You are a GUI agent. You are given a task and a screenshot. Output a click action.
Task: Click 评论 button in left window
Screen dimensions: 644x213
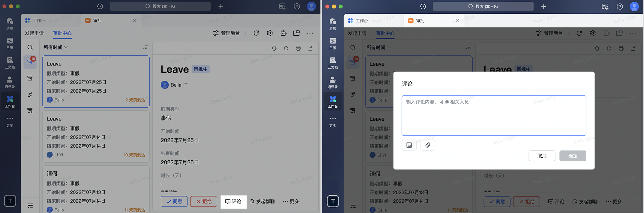(233, 201)
